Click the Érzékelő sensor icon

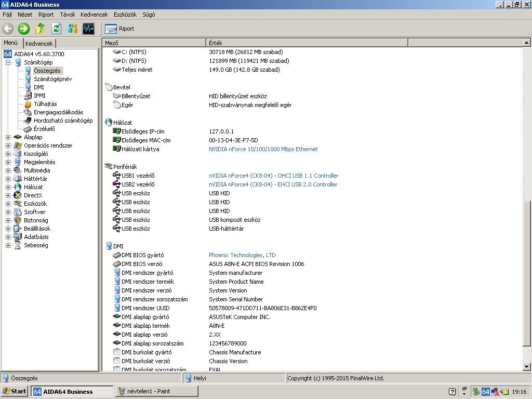click(x=28, y=129)
